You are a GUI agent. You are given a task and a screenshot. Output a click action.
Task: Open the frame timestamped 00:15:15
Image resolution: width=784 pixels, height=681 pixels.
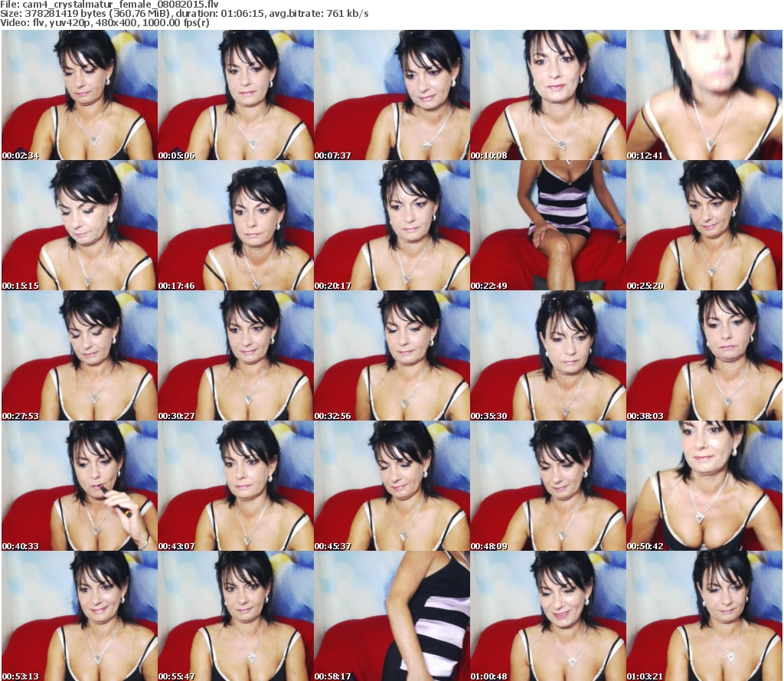80,225
